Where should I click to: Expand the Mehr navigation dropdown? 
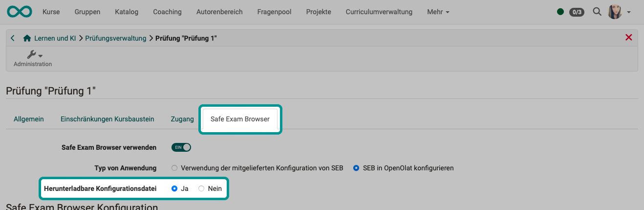pyautogui.click(x=438, y=12)
